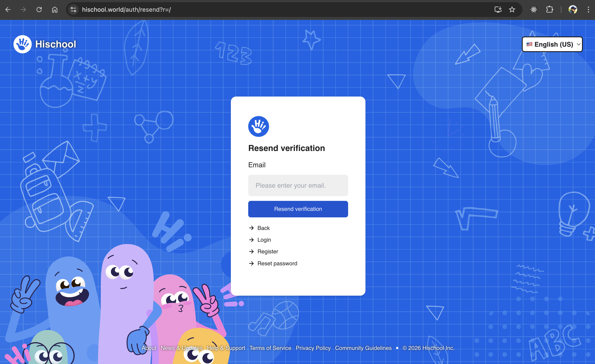Click the blue hand logo inside the card
Viewport: 595px width, 364px height.
tap(258, 126)
